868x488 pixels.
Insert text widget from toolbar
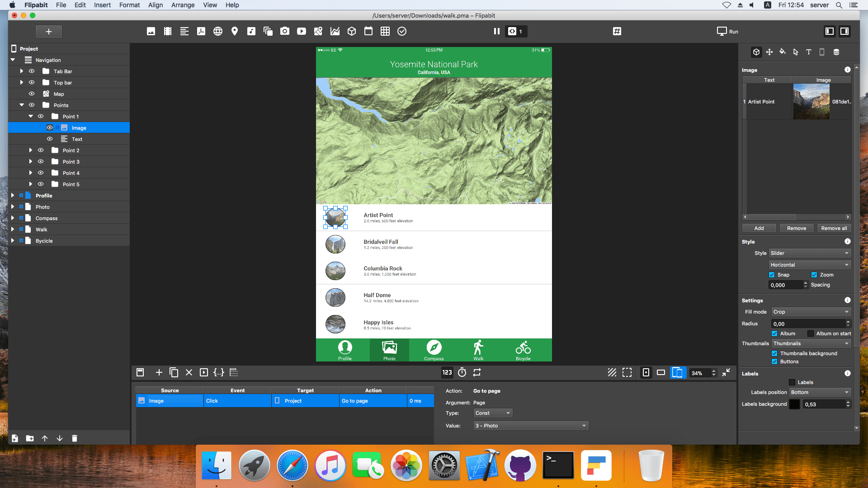pos(184,31)
